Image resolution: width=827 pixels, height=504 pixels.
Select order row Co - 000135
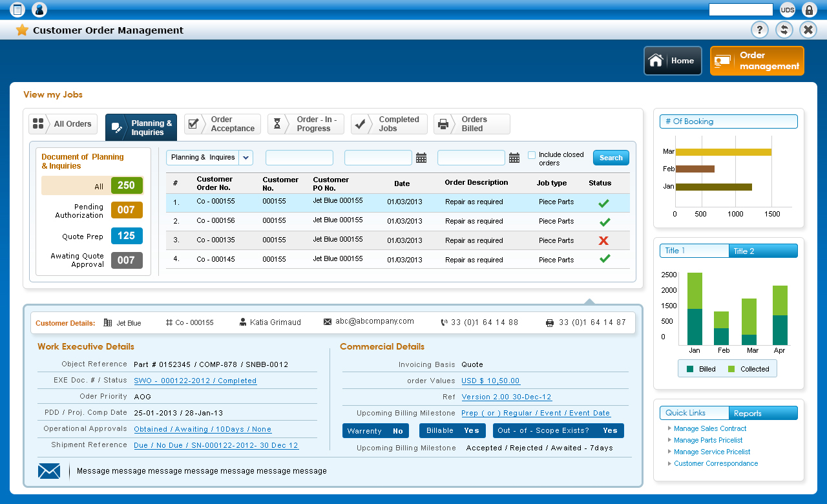coord(398,240)
